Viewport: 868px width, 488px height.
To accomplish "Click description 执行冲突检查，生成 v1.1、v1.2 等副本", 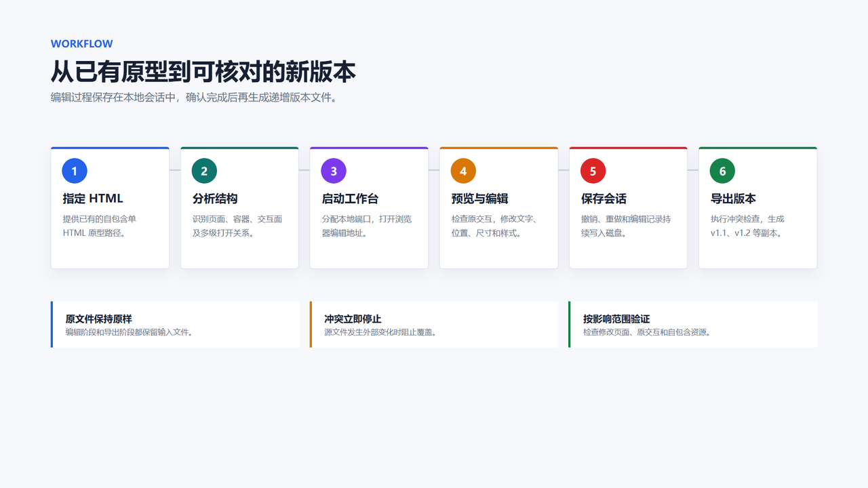I will coord(747,226).
